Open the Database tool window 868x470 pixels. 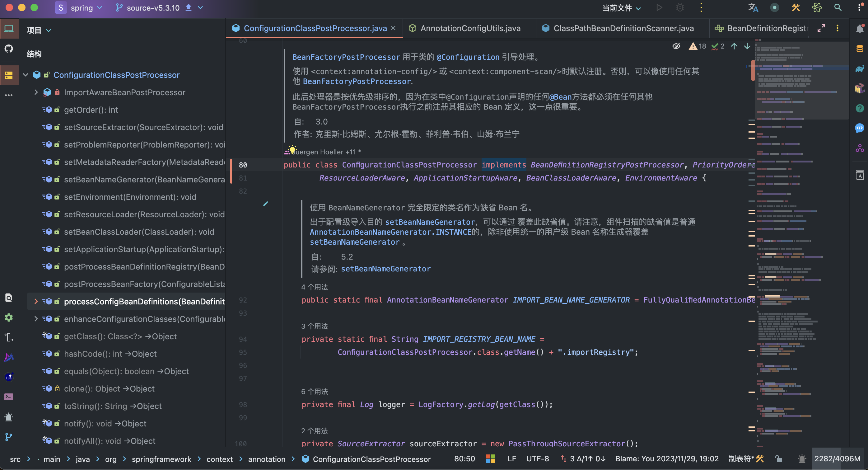point(860,49)
